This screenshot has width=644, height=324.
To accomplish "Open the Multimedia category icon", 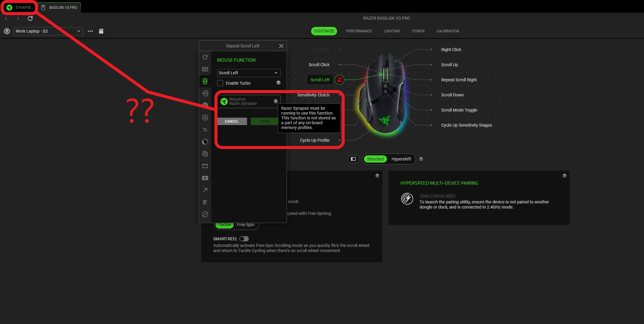I will point(205,178).
